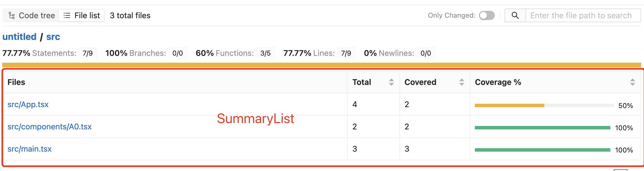Toggle the Only Changed switch

point(487,15)
